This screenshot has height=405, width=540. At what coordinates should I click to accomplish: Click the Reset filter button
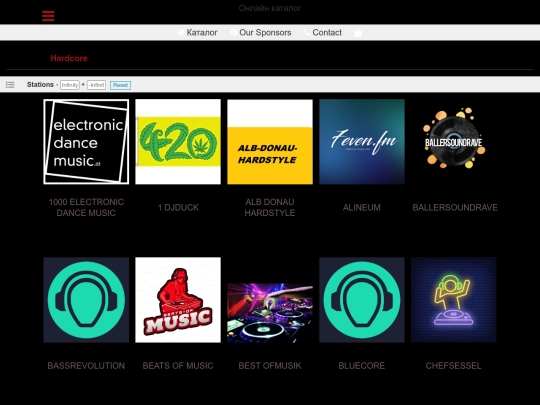click(x=121, y=85)
